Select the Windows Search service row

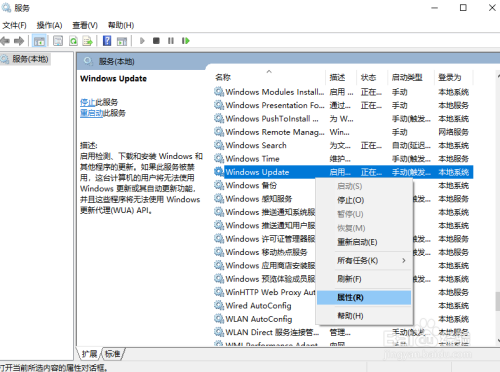343,145
